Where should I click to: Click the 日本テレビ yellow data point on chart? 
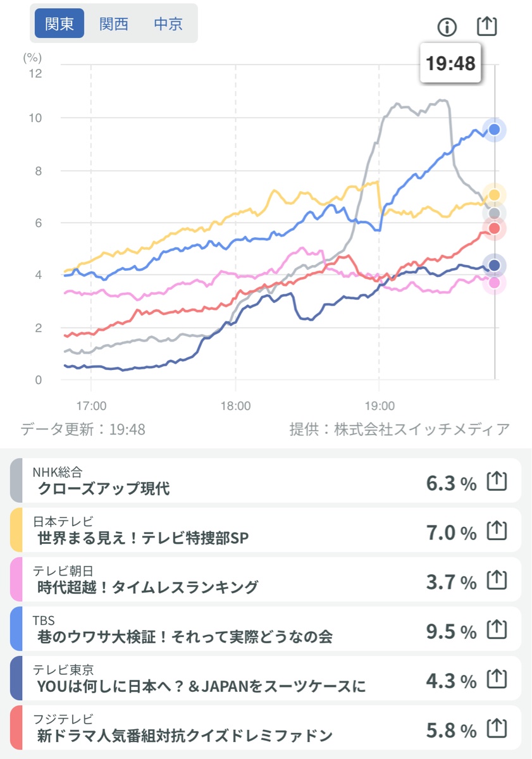(x=494, y=194)
